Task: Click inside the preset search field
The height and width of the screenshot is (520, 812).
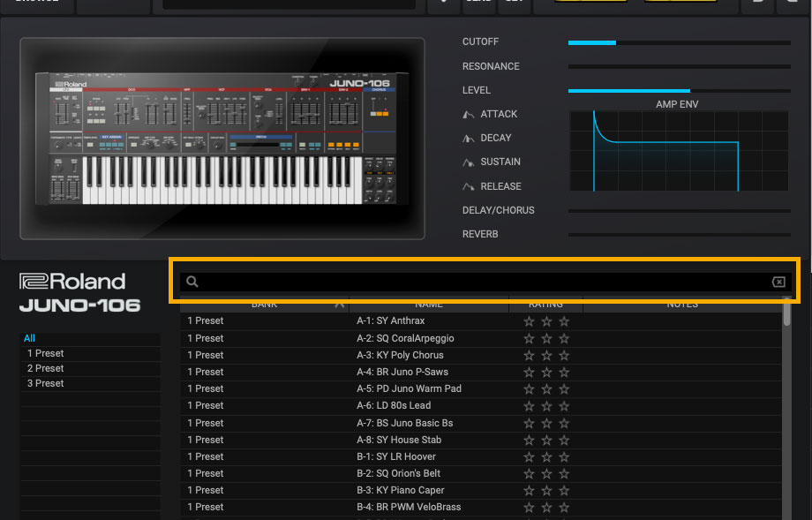Action: pyautogui.click(x=485, y=282)
